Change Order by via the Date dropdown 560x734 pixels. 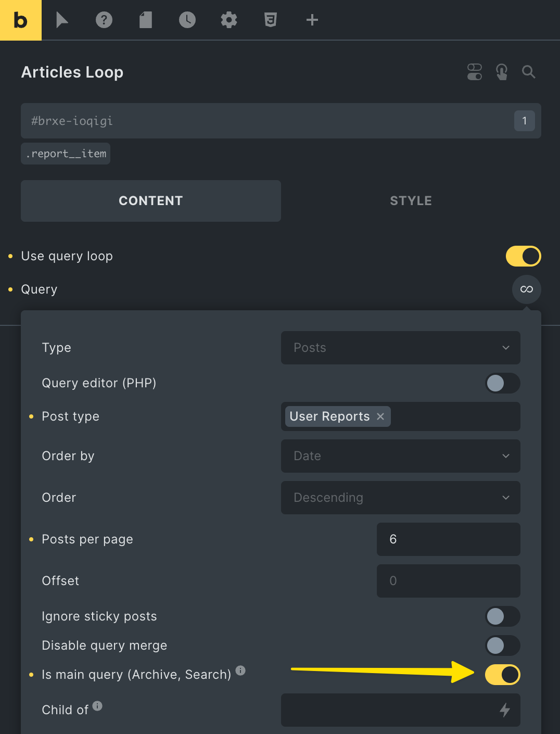point(400,456)
